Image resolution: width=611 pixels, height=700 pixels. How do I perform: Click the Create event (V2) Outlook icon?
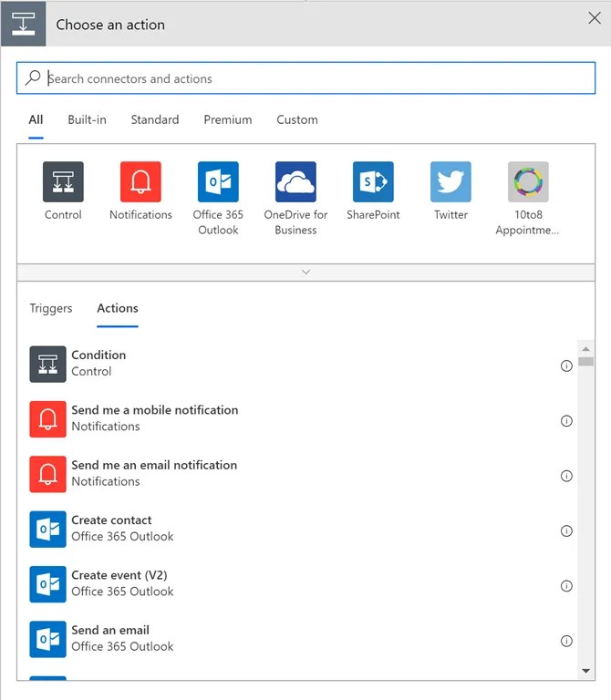tap(47, 584)
